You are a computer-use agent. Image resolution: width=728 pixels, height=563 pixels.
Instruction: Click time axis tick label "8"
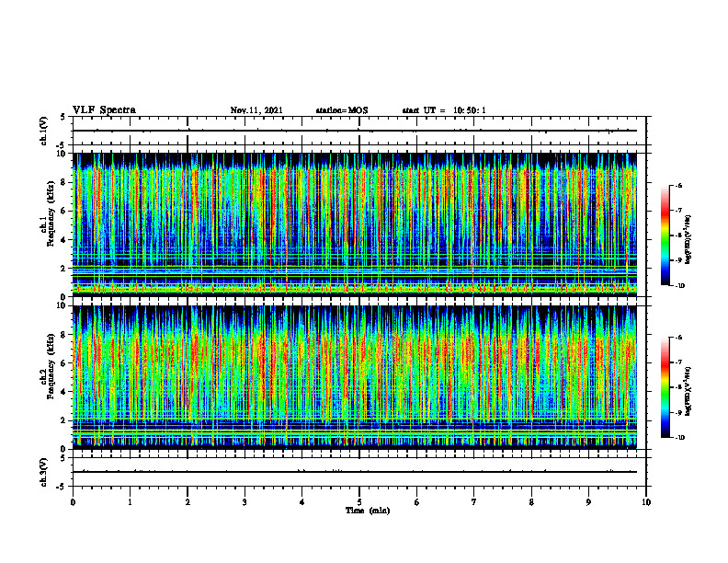[x=531, y=502]
